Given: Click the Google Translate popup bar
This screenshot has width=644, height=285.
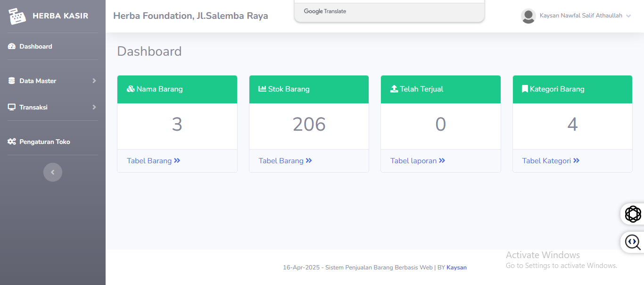Looking at the screenshot, I should [389, 11].
